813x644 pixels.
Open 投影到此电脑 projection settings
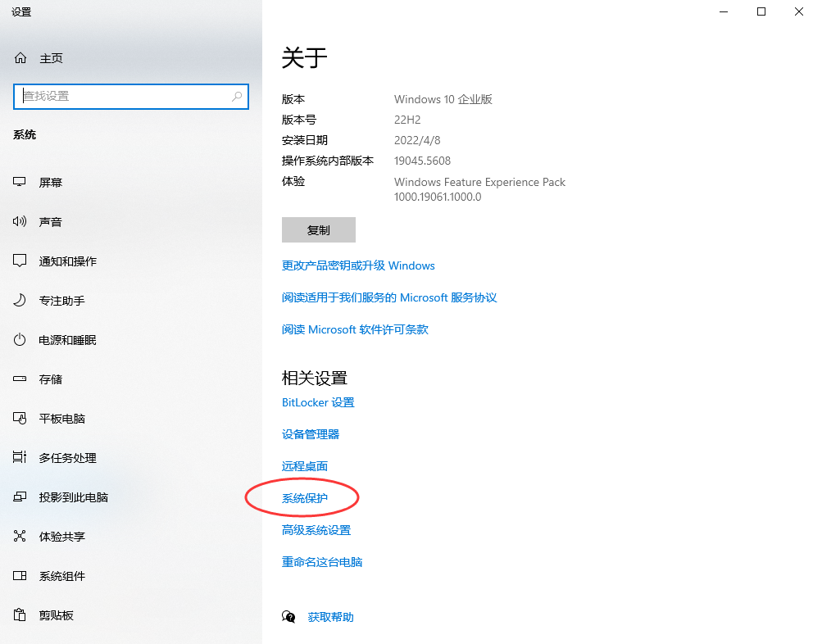coord(70,497)
